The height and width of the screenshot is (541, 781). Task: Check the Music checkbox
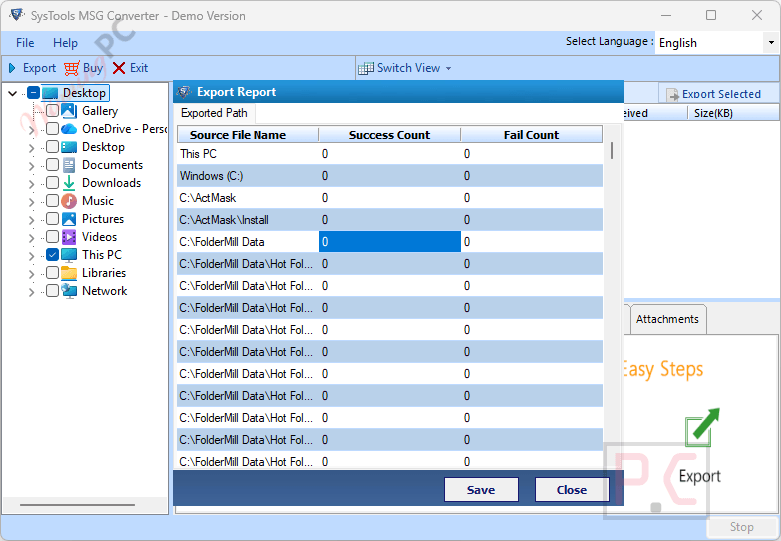tap(52, 201)
